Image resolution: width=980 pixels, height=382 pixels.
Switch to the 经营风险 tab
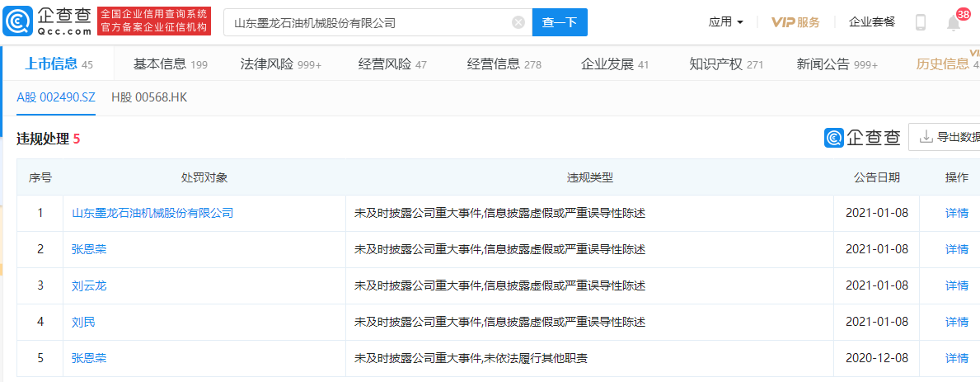point(392,64)
